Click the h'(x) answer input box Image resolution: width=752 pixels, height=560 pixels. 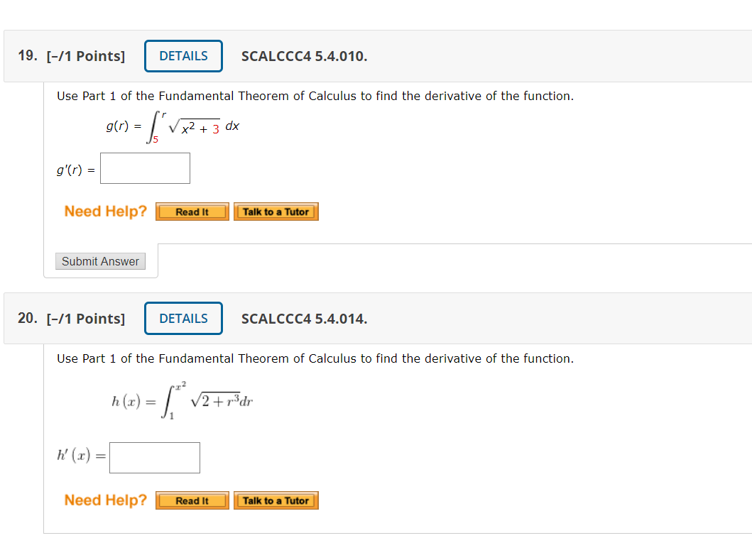pyautogui.click(x=154, y=457)
